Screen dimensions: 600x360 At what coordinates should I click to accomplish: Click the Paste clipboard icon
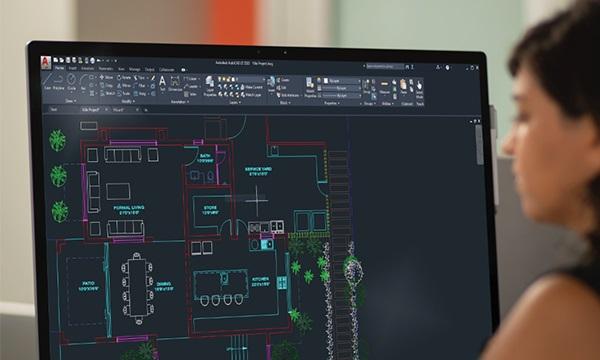403,86
